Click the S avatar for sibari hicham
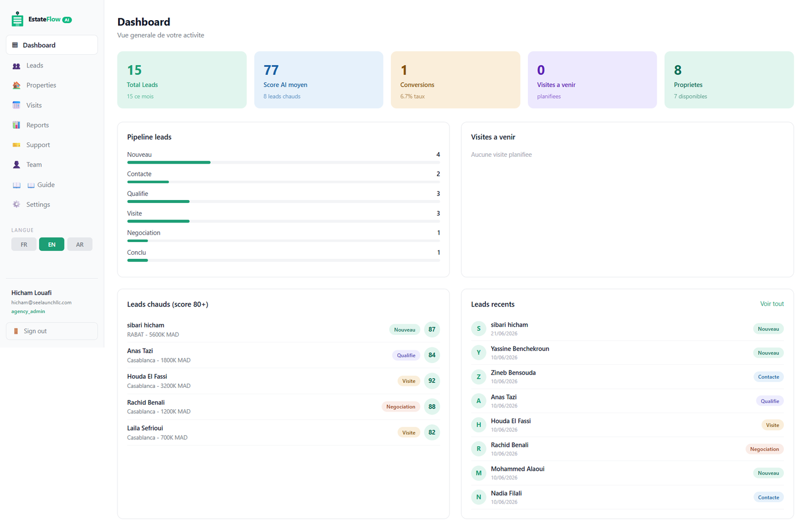The width and height of the screenshot is (807, 532). 478,329
